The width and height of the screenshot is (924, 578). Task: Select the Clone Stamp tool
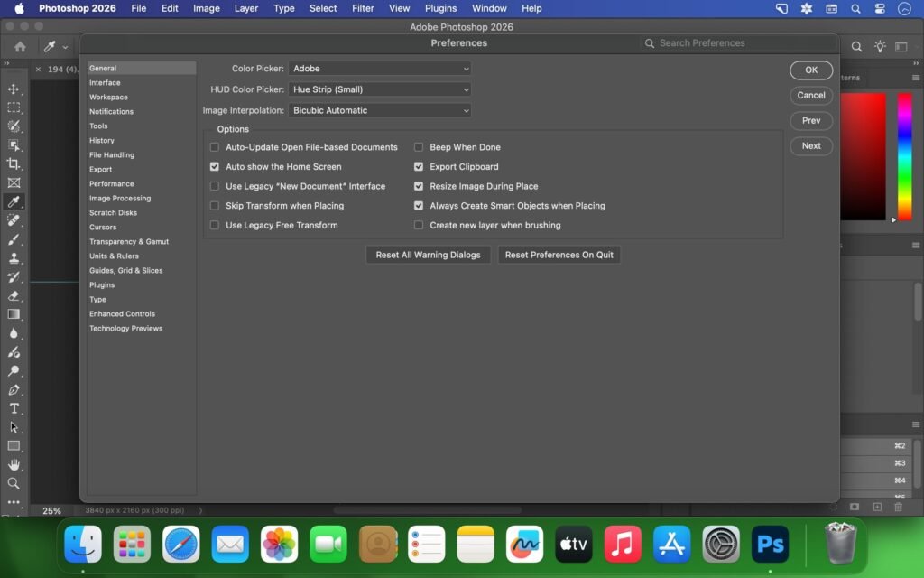14,259
